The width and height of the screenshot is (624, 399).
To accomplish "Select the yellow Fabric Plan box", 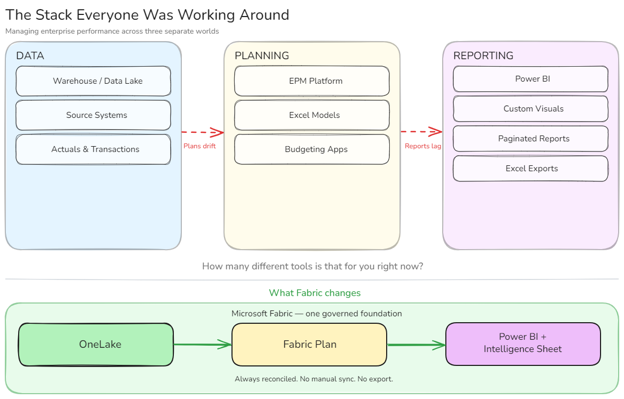I will [x=309, y=345].
